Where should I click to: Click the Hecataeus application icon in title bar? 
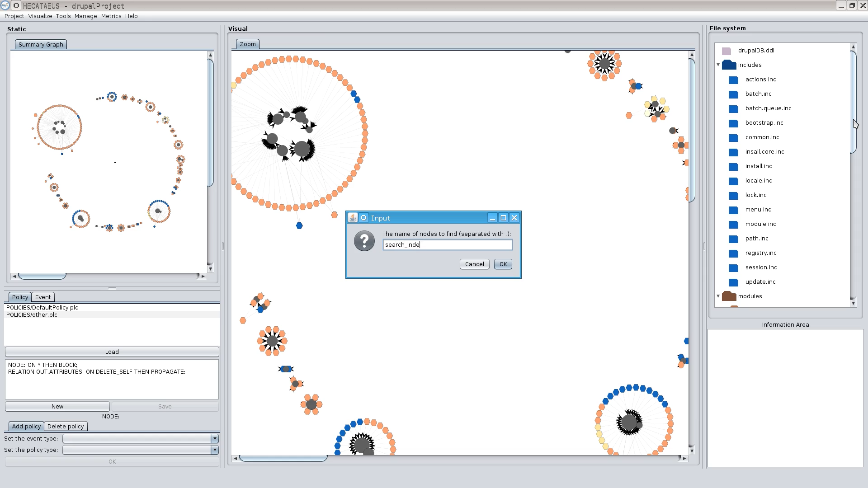(x=5, y=5)
